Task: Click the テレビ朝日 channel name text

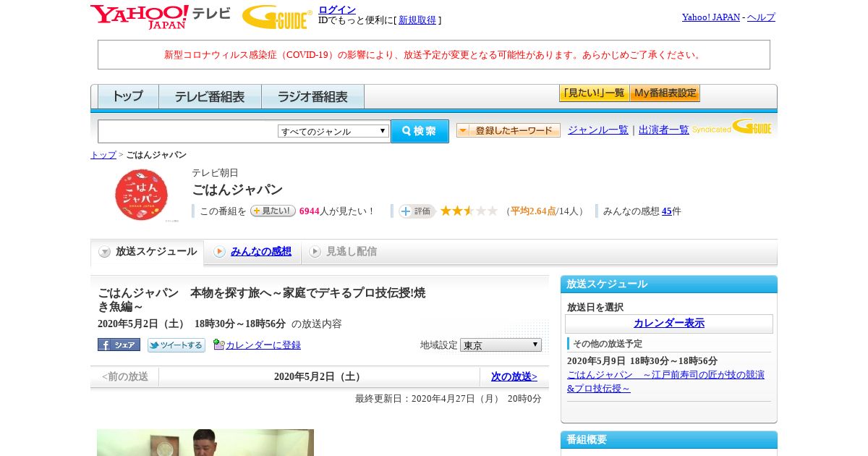Action: (215, 173)
